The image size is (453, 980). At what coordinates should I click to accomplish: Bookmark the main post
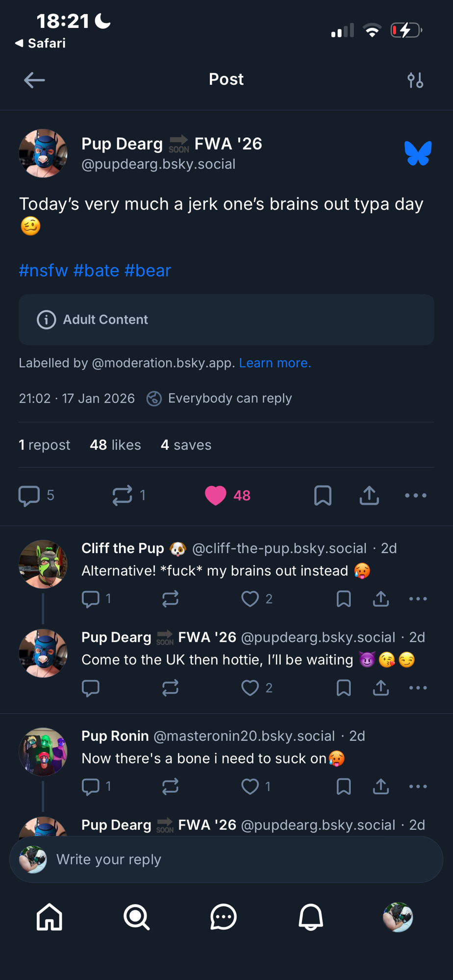click(x=323, y=495)
